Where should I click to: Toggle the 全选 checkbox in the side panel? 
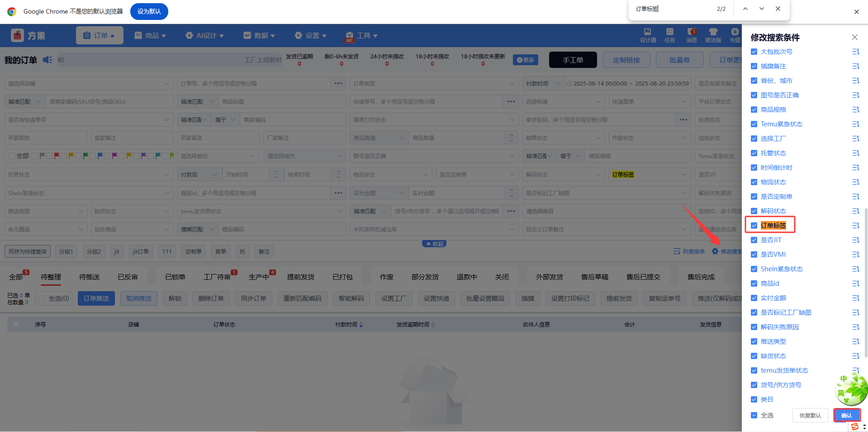point(754,415)
